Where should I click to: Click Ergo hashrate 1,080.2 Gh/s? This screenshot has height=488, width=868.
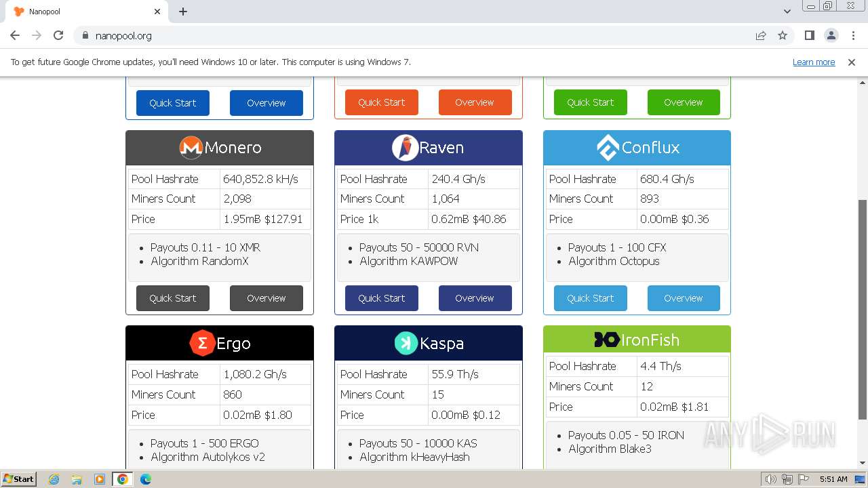tap(255, 374)
